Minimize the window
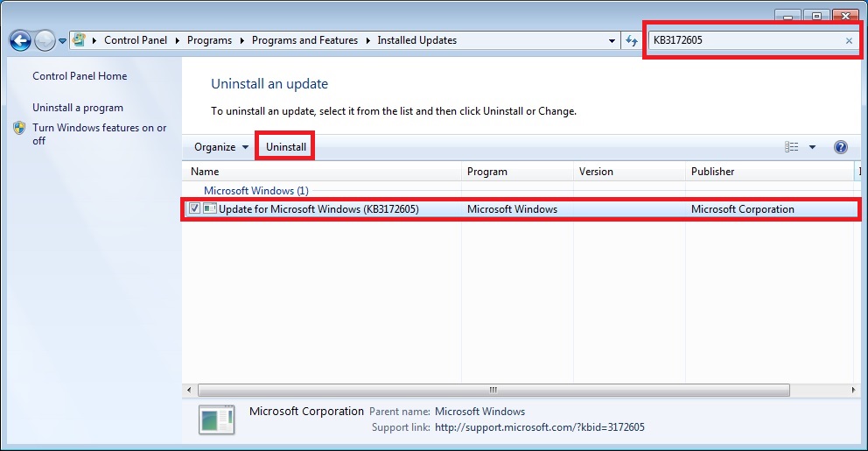868x451 pixels. click(x=787, y=16)
